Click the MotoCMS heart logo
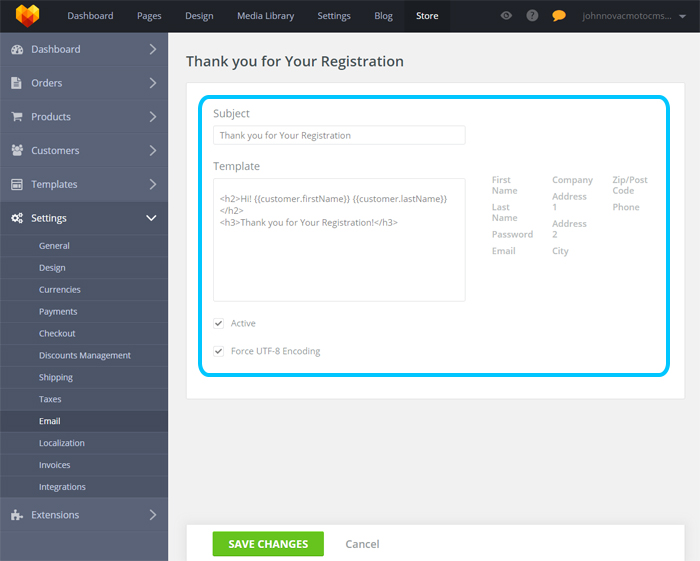The width and height of the screenshot is (700, 561). (27, 16)
